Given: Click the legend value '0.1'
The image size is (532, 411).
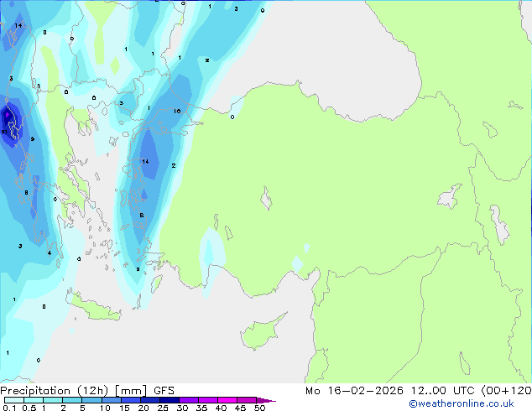Looking at the screenshot, I should (9, 408).
